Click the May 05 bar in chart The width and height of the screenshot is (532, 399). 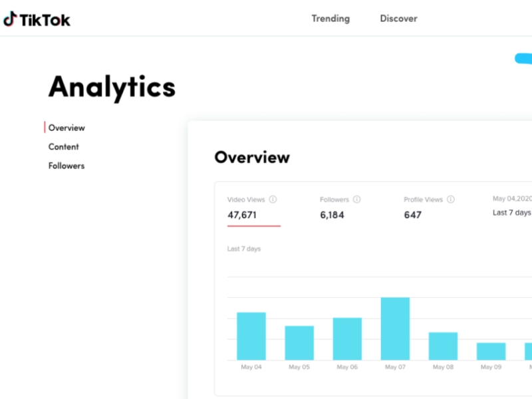(x=299, y=343)
